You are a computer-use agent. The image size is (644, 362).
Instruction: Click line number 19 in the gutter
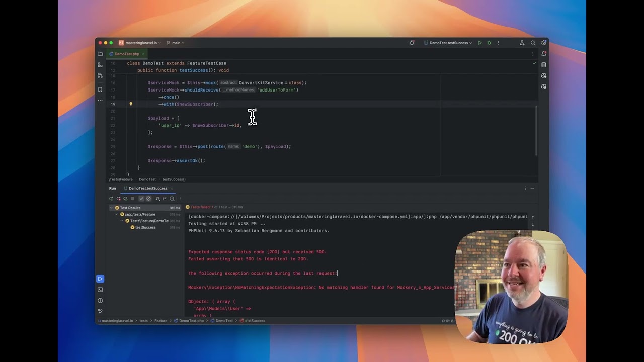(x=113, y=104)
